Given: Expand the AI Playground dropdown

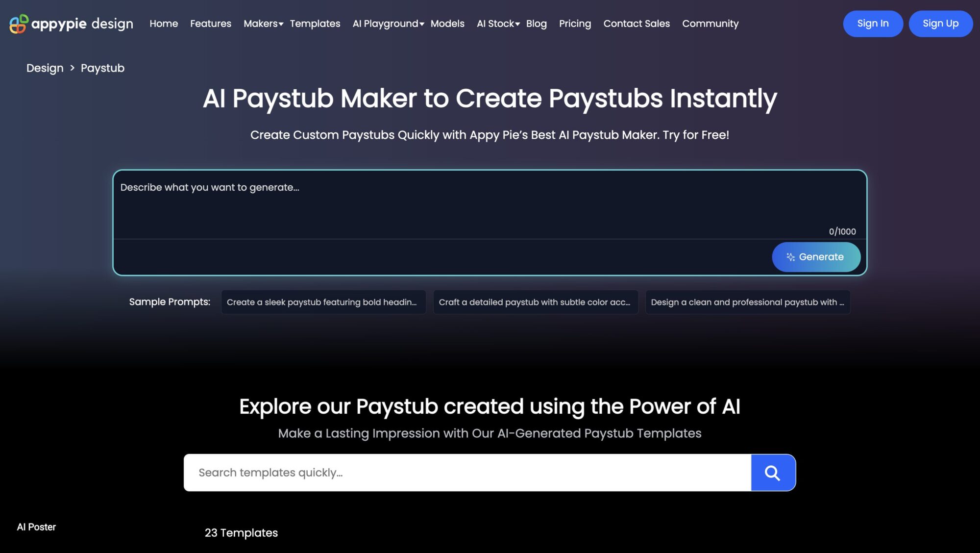Looking at the screenshot, I should click(388, 24).
